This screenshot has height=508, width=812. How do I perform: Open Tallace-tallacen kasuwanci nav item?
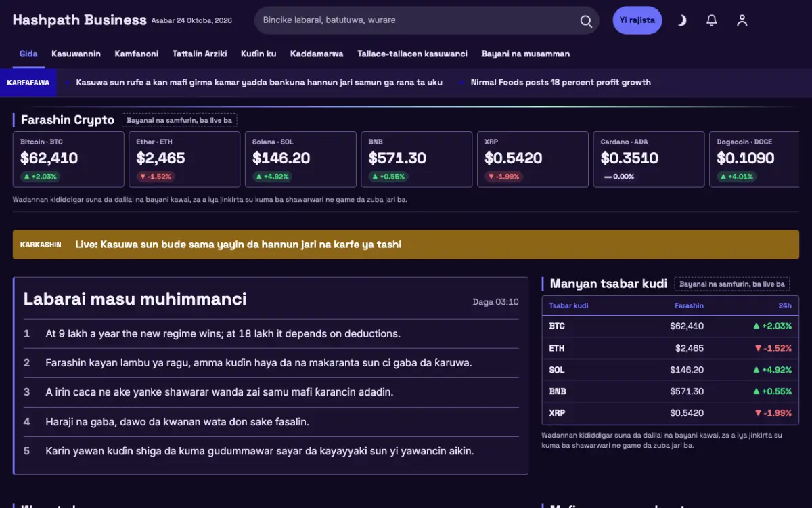pos(412,54)
